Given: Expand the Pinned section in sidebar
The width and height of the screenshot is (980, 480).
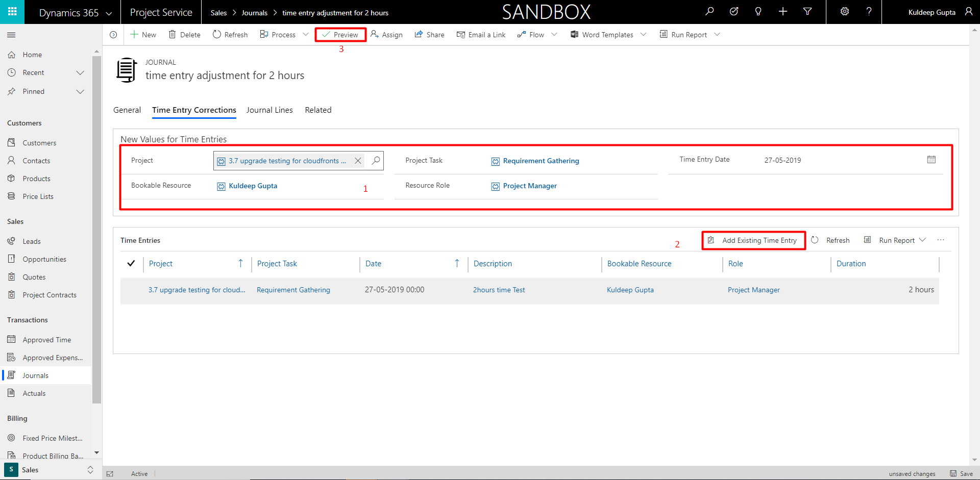Looking at the screenshot, I should pos(80,92).
